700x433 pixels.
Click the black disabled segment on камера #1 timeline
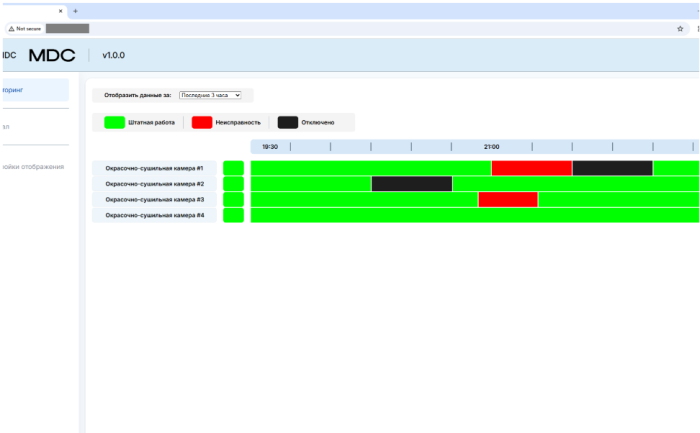[x=612, y=168]
